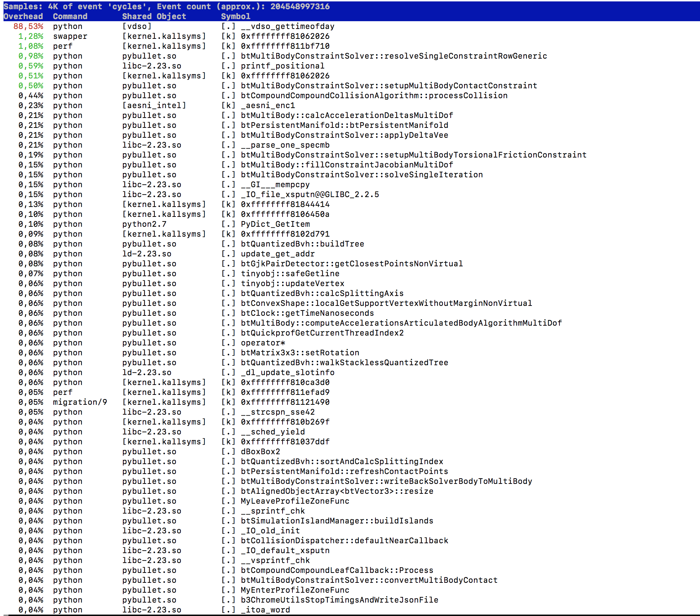The height and width of the screenshot is (616, 700).
Task: Select the dBoxBox2 symbol entry
Action: tap(260, 452)
